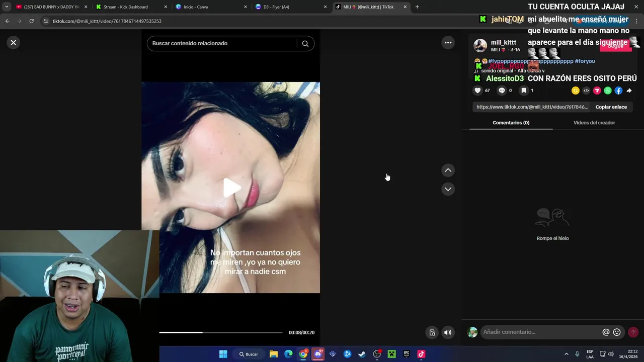Focus the 'Añadir comentario...' field
644x362 pixels.
pos(541,332)
